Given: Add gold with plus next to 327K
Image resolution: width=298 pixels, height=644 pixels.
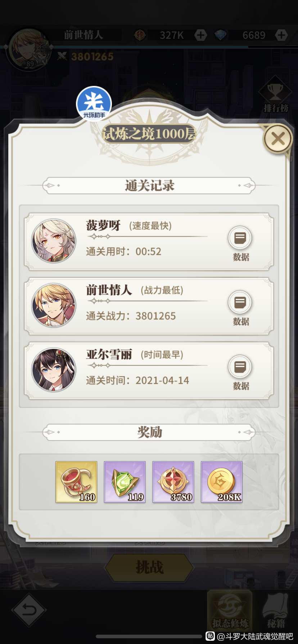Looking at the screenshot, I should point(200,35).
